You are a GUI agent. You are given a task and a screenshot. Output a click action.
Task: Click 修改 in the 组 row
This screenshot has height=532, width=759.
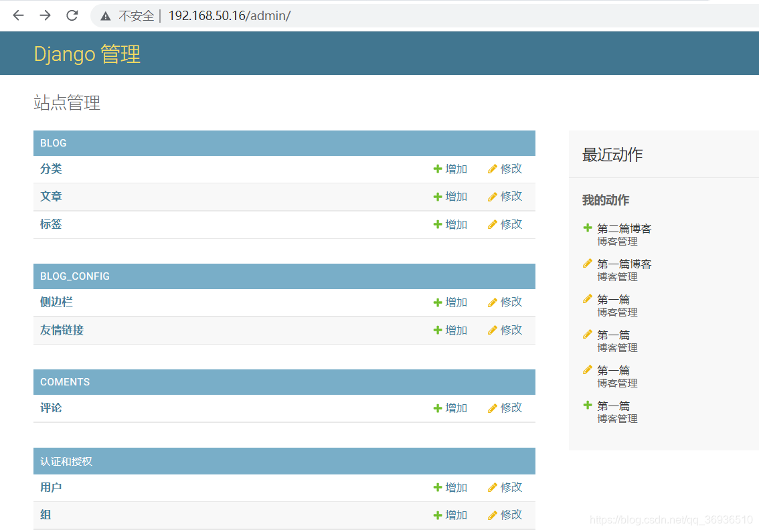(505, 515)
